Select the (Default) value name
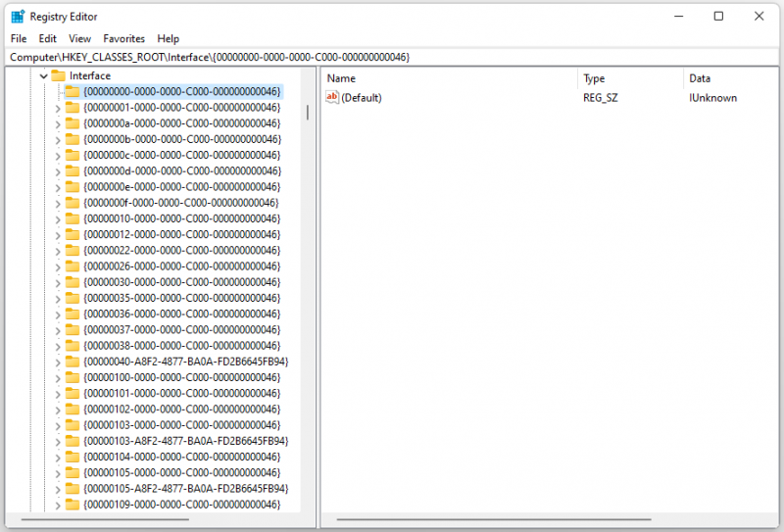This screenshot has width=784, height=532. (361, 98)
